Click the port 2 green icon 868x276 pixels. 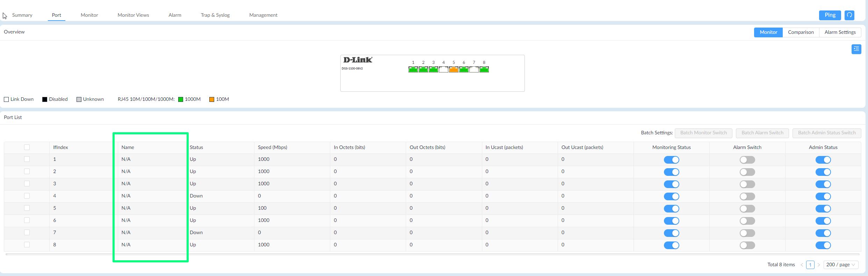tap(423, 69)
